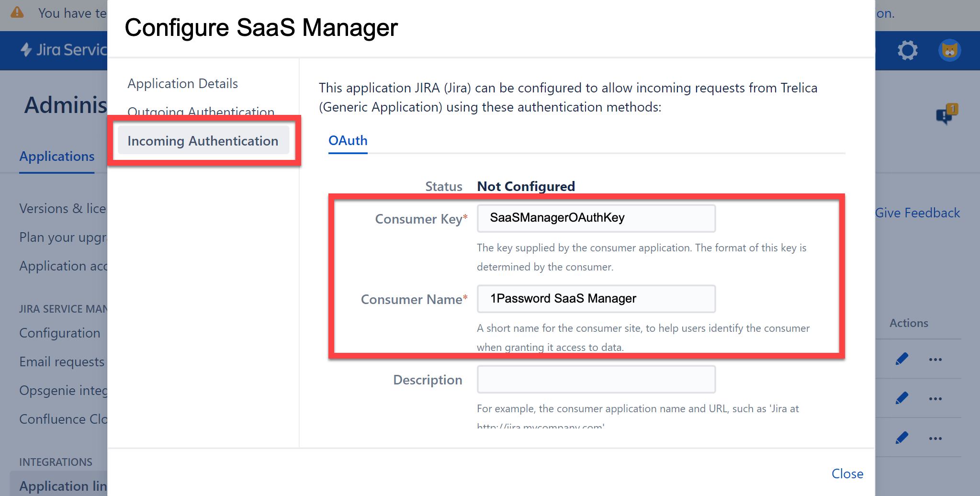The width and height of the screenshot is (980, 496).
Task: Click the first row edit pencil icon
Action: (901, 359)
